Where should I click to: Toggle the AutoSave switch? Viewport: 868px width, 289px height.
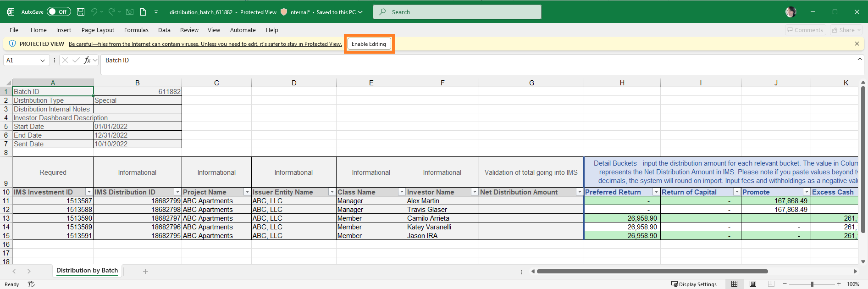59,12
